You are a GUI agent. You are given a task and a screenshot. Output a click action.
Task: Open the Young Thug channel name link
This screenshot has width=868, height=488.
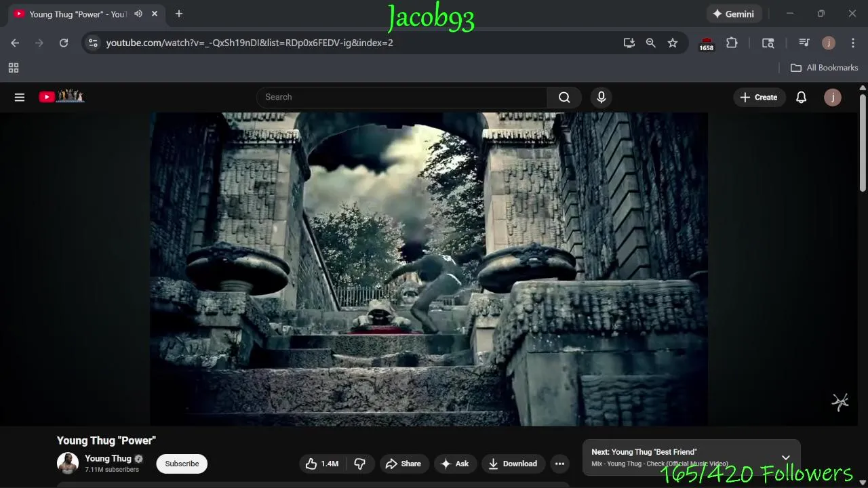[x=108, y=459]
